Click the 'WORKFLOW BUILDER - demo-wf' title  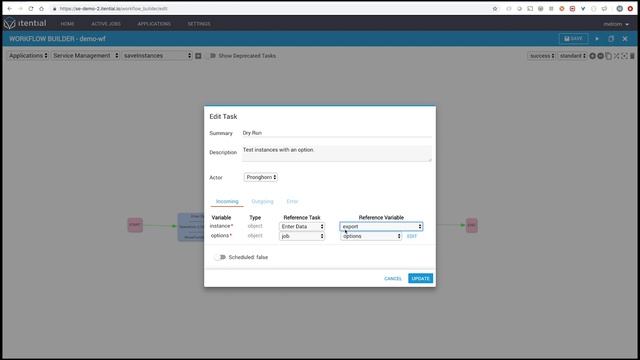coord(57,39)
